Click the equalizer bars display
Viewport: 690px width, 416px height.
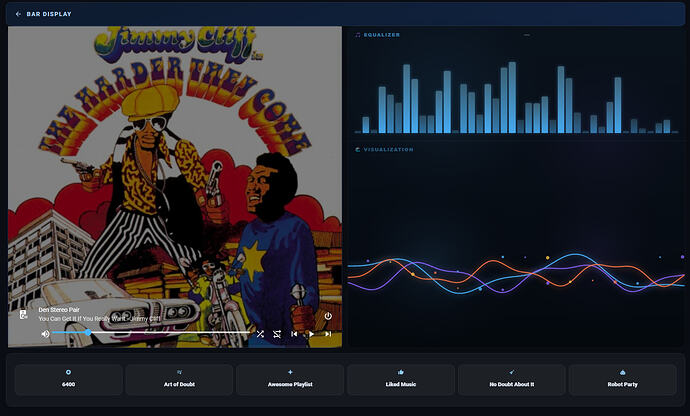coord(516,97)
